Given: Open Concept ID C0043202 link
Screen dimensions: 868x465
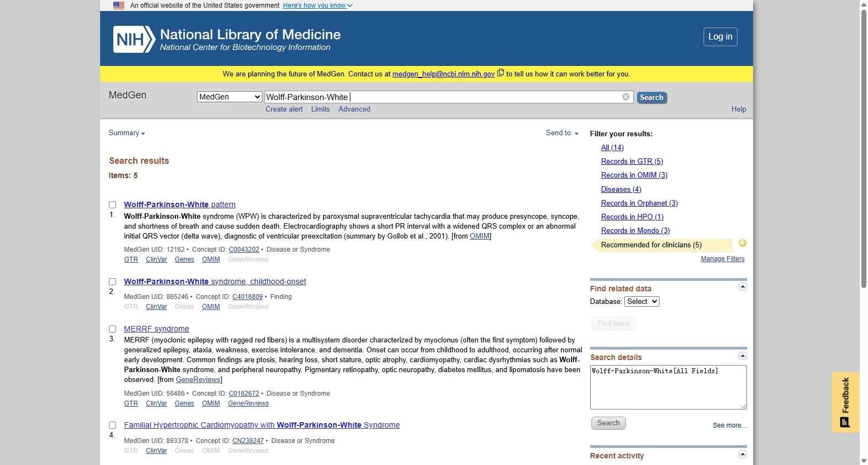Looking at the screenshot, I should (x=244, y=250).
